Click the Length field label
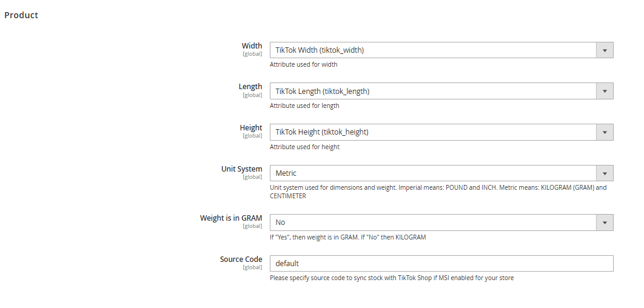Image resolution: width=644 pixels, height=308 pixels. point(250,87)
